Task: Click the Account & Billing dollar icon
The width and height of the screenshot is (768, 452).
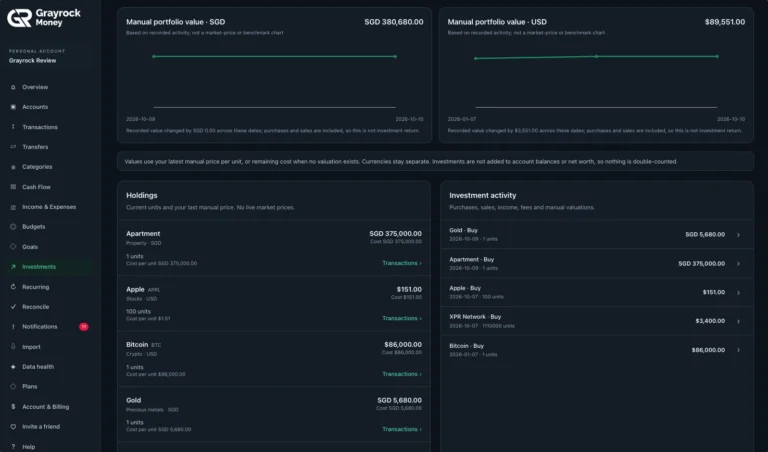Action: coord(13,406)
